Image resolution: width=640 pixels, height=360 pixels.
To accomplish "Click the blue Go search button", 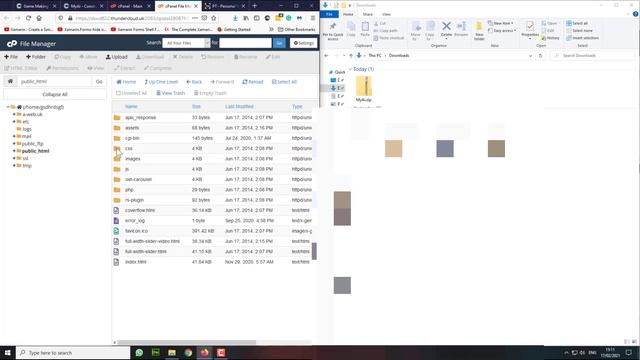I will (x=279, y=43).
